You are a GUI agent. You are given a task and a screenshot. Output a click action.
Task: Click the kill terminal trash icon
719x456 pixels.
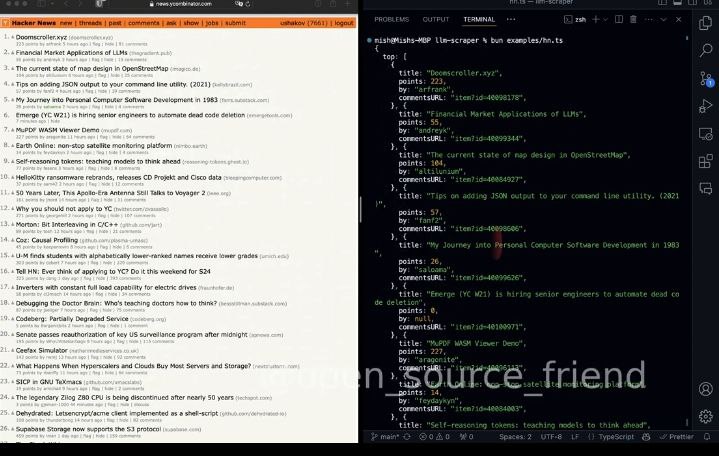click(633, 20)
